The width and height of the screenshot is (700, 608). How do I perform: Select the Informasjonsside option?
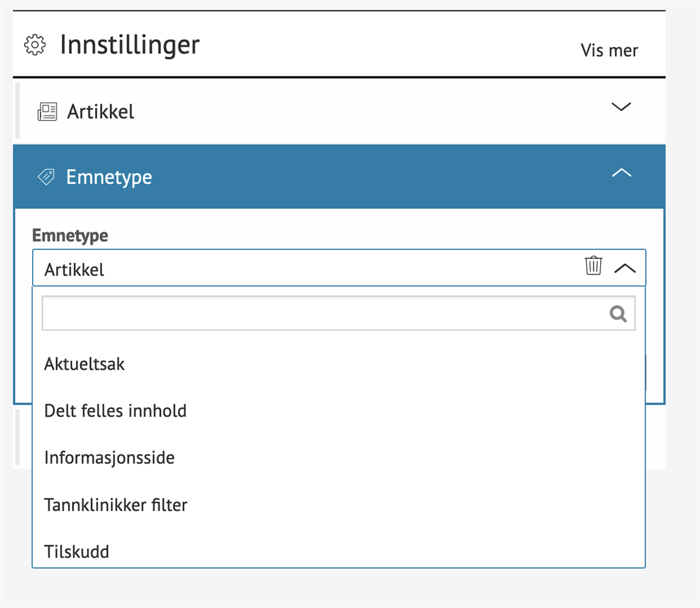pyautogui.click(x=109, y=457)
